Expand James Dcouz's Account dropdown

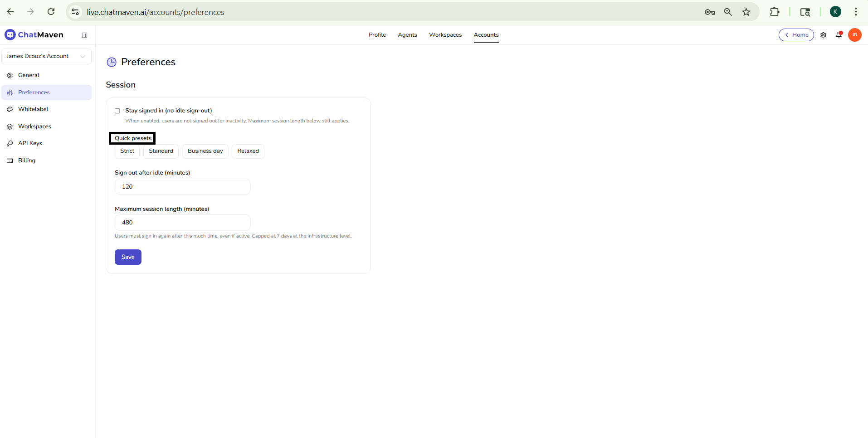tap(46, 56)
